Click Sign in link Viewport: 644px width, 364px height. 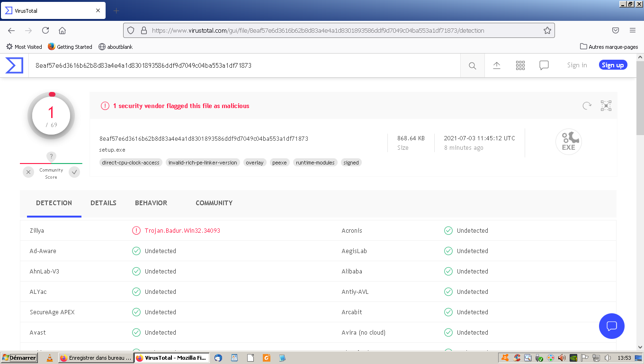(577, 65)
